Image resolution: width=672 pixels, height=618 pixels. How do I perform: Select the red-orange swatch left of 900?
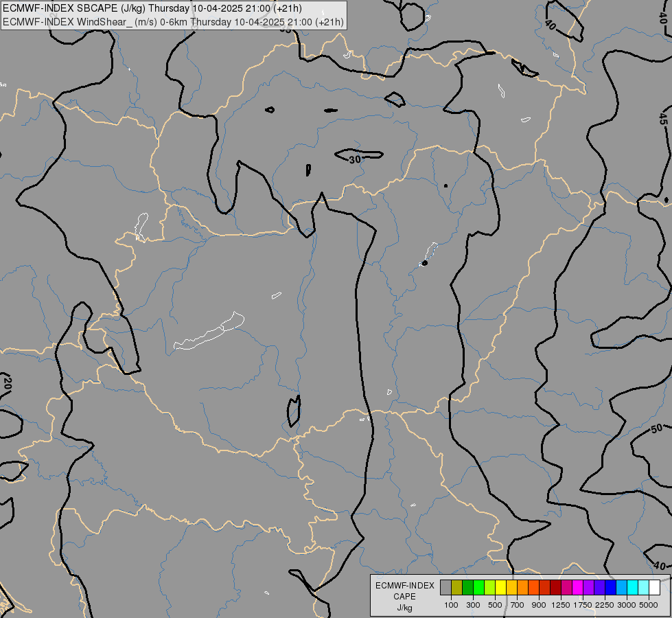[533, 587]
